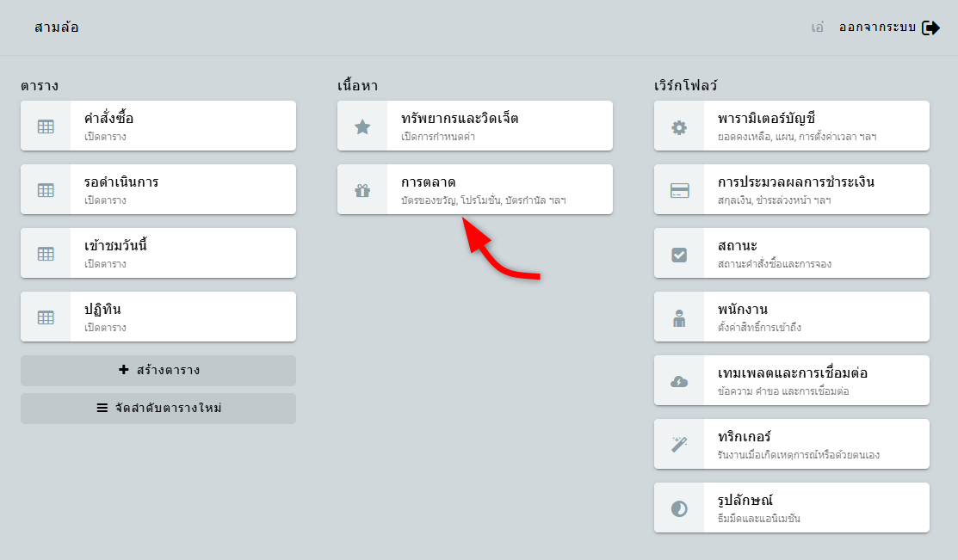
Task: Click the person icon for พนักงาน
Action: point(679,317)
